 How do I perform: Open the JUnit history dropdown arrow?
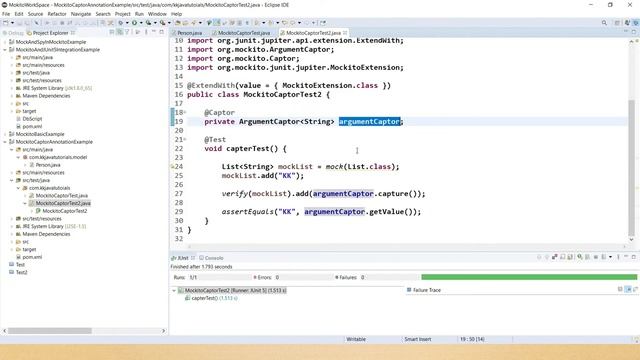611,257
